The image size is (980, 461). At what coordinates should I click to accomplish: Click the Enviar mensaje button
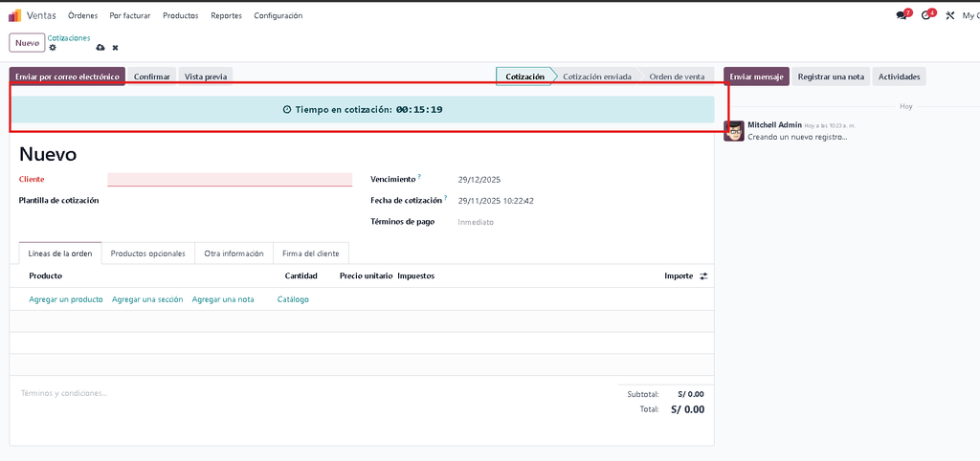pyautogui.click(x=756, y=77)
